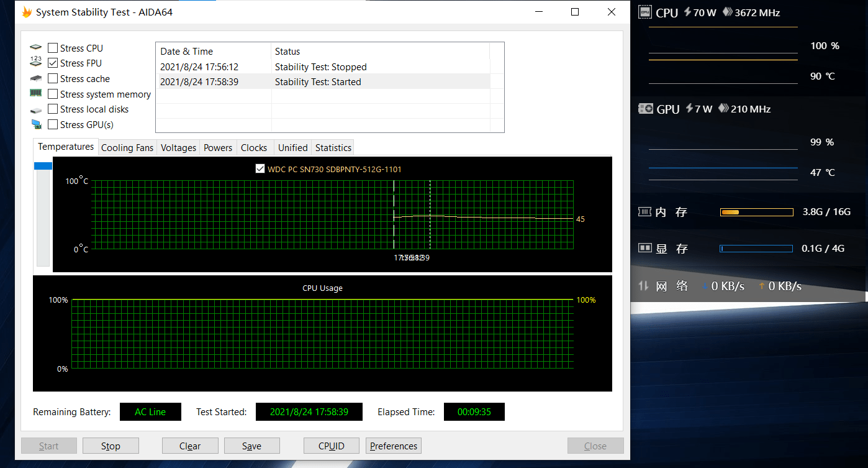This screenshot has height=468, width=868.
Task: Click the blue temperature graph scale slider
Action: [43, 166]
